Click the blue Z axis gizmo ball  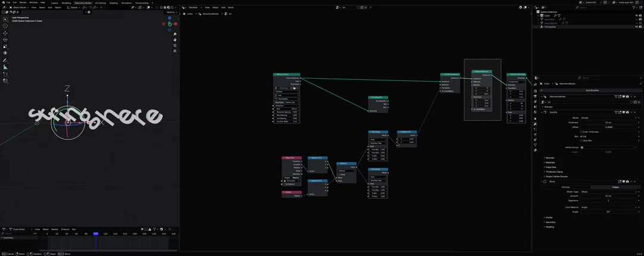coord(169,18)
